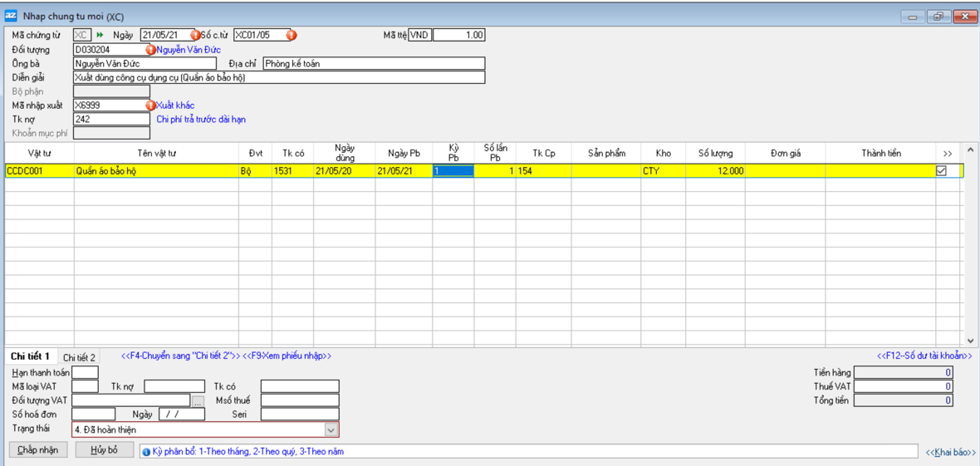Open the F12 Số dư tài khoản link
The height and width of the screenshot is (466, 980).
(x=924, y=356)
